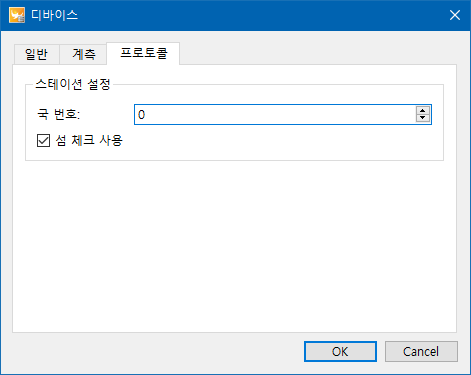Click the 국 번호 label
471x375 pixels.
click(58, 114)
